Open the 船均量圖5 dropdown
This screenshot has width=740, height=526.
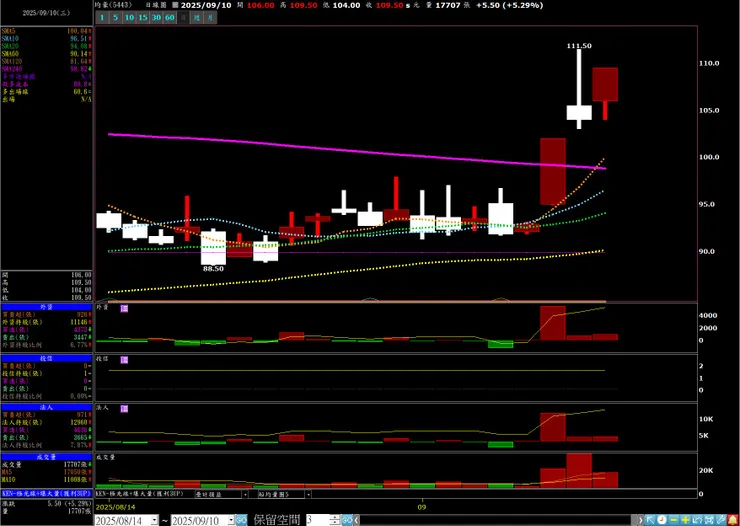pos(308,494)
